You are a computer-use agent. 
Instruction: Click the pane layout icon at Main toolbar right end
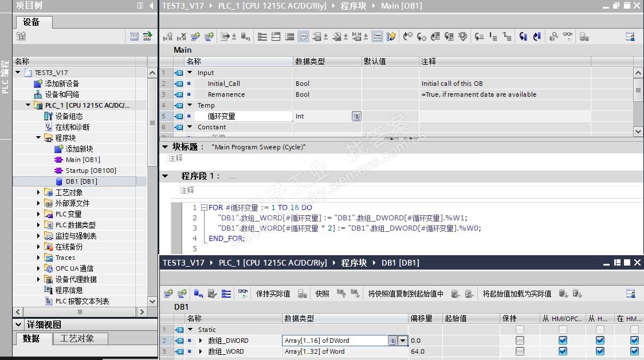pos(630,37)
